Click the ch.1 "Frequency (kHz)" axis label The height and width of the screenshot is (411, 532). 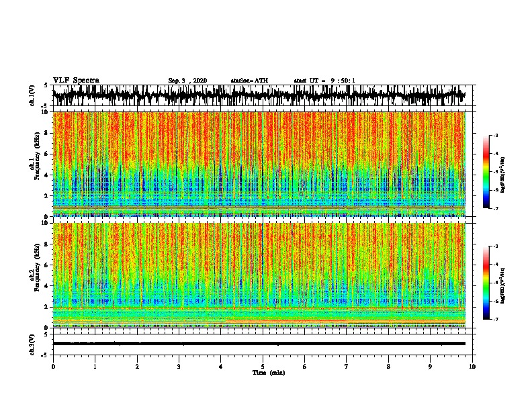click(38, 156)
